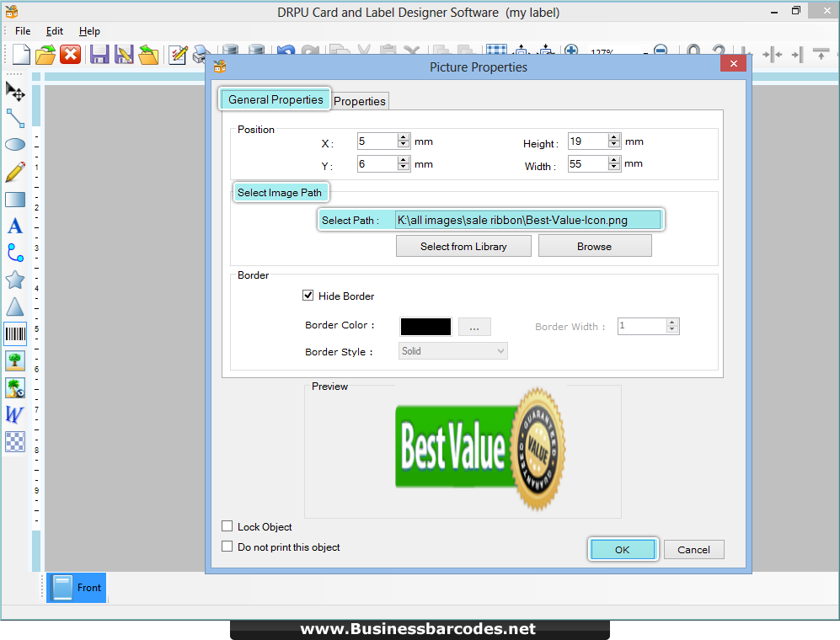Select the checkered background pattern tool
This screenshot has height=640, width=840.
coord(15,442)
